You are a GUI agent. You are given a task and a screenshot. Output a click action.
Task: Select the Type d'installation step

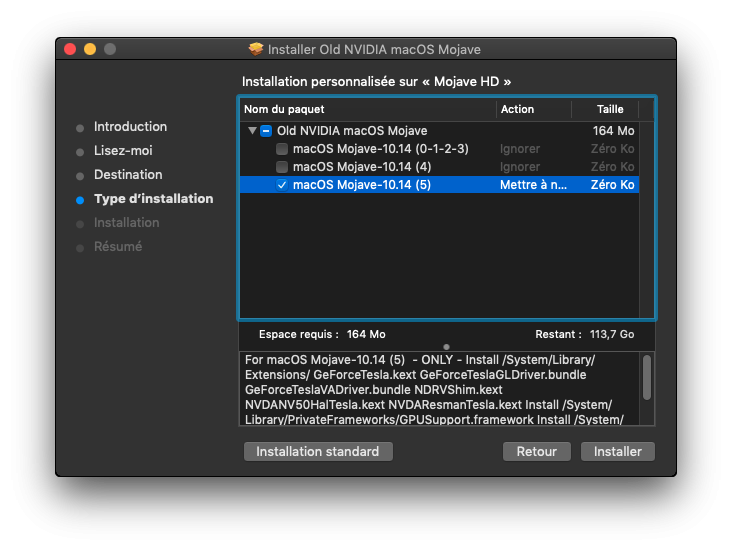154,199
